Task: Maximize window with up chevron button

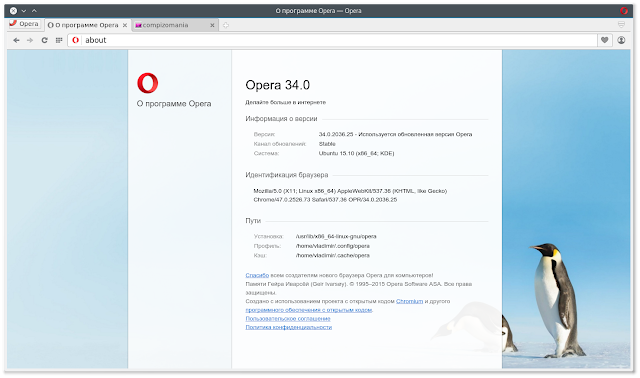Action: (34, 11)
